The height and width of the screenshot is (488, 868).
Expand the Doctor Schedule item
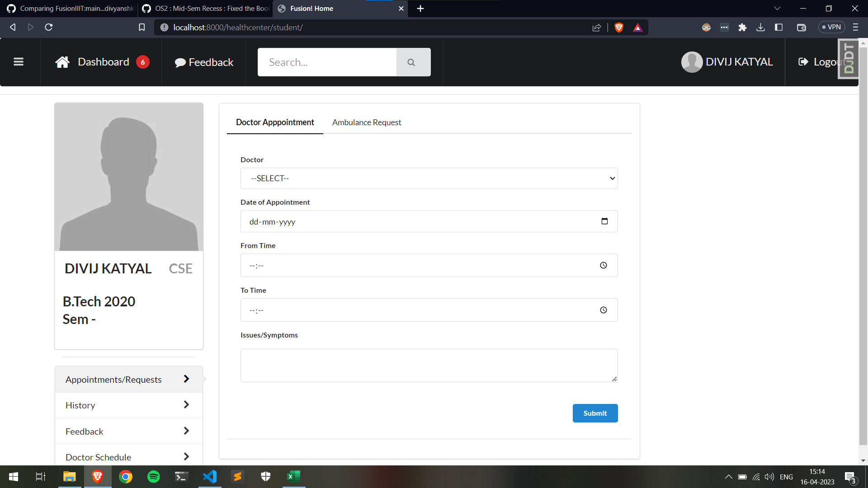click(x=128, y=457)
